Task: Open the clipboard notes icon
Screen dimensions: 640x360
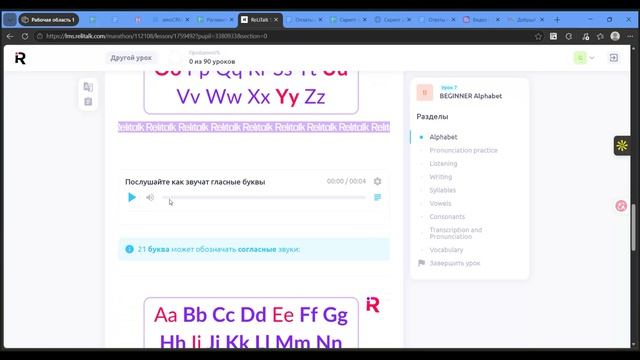Action: (88, 102)
